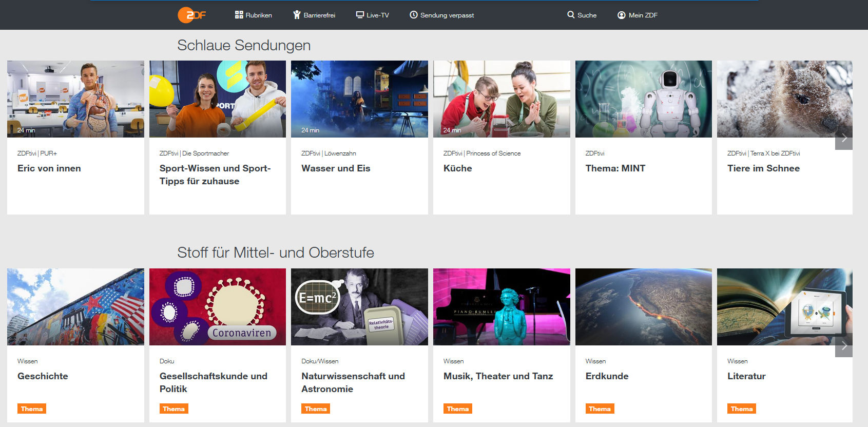Click the Thema badge under Gesellschaftskunde und Politik
The width and height of the screenshot is (868, 427).
pyautogui.click(x=173, y=409)
